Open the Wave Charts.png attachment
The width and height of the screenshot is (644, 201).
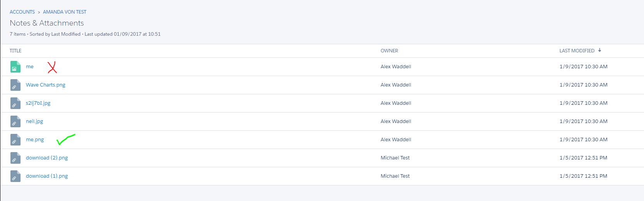tap(46, 85)
